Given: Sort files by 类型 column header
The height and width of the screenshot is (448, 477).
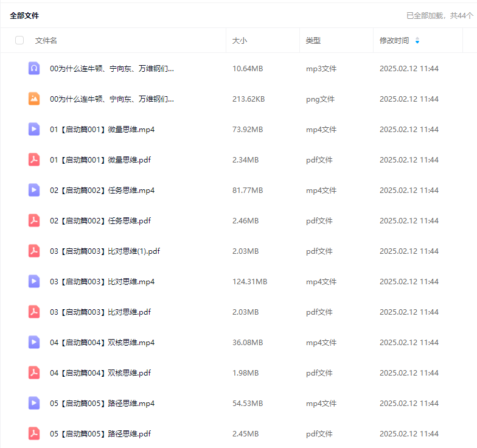Looking at the screenshot, I should (313, 41).
